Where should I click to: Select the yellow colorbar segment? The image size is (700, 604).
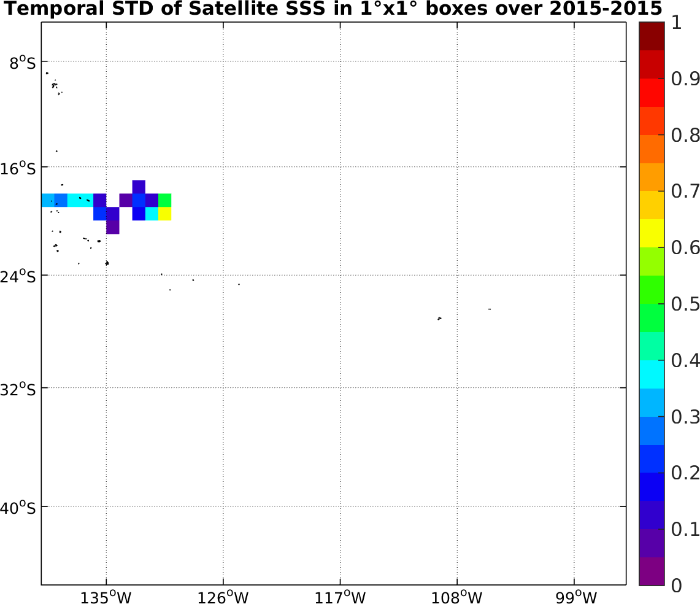[x=652, y=233]
